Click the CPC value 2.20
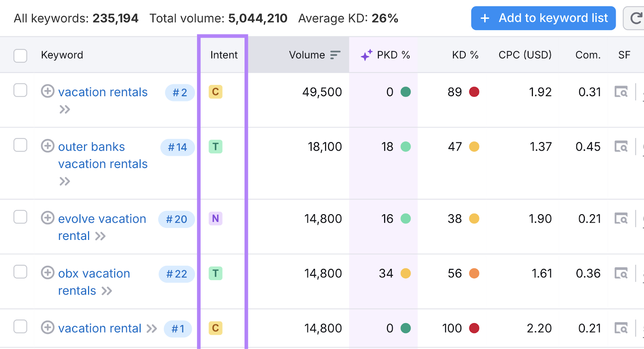 (539, 328)
